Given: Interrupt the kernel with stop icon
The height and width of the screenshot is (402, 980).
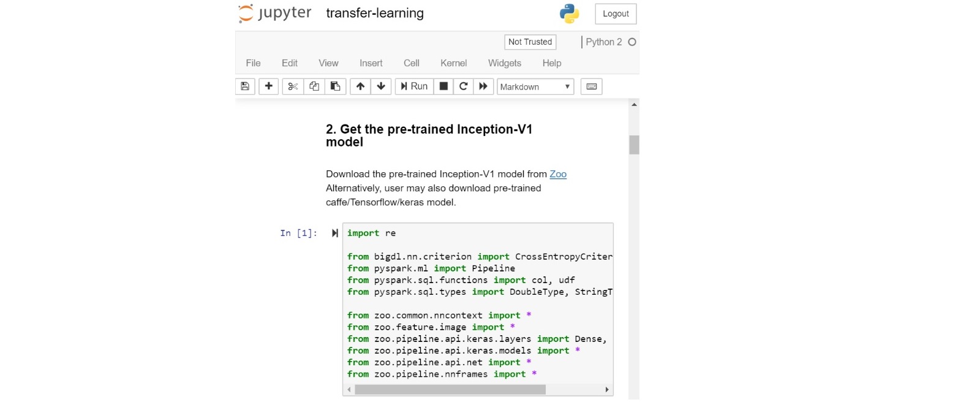Looking at the screenshot, I should (443, 86).
